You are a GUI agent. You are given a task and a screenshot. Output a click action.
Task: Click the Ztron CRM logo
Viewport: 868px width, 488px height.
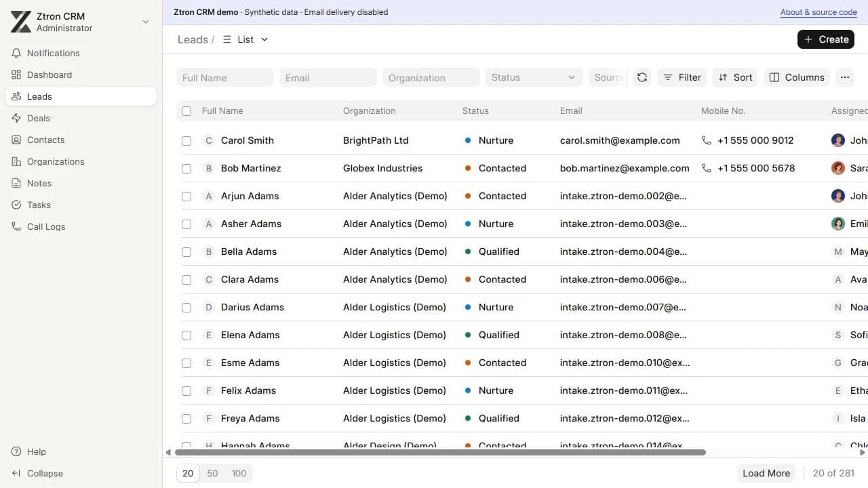(21, 22)
